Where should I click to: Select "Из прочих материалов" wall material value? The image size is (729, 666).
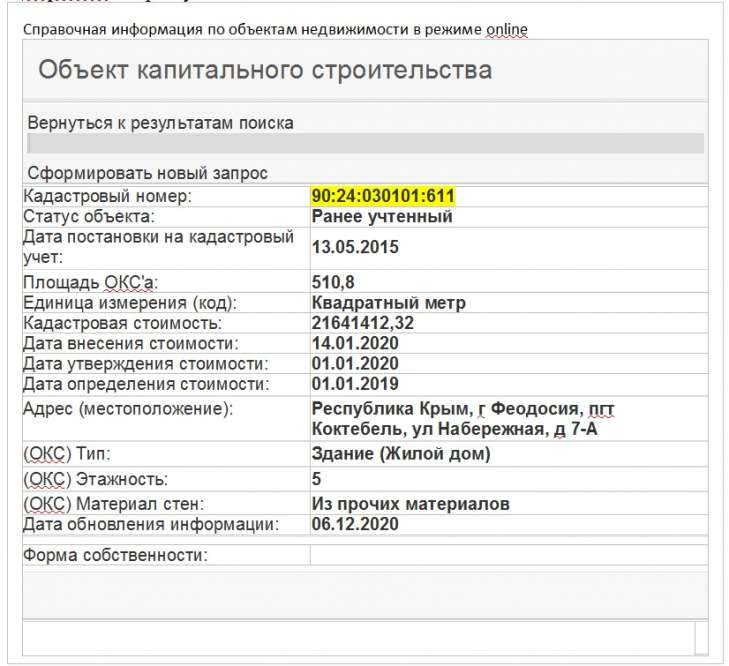tap(410, 504)
